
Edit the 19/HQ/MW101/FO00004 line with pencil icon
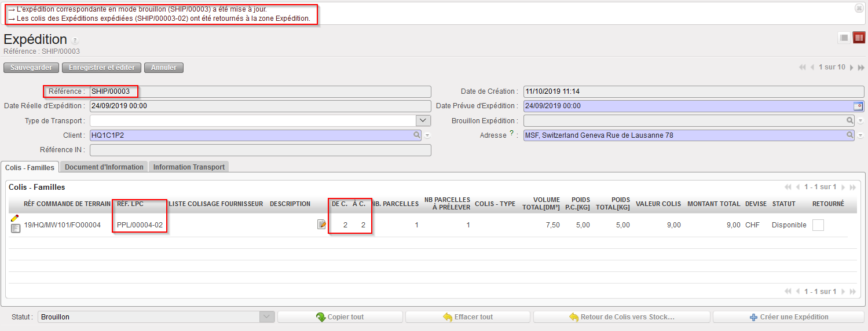pos(15,218)
